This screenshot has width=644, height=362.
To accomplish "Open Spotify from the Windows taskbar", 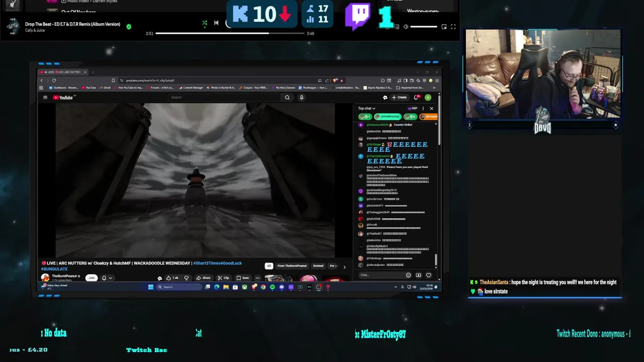I will tap(272, 287).
